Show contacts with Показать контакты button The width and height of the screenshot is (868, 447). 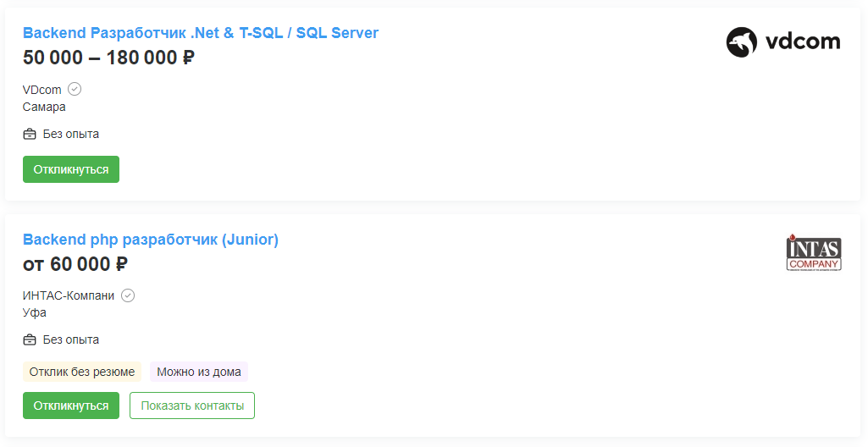192,406
